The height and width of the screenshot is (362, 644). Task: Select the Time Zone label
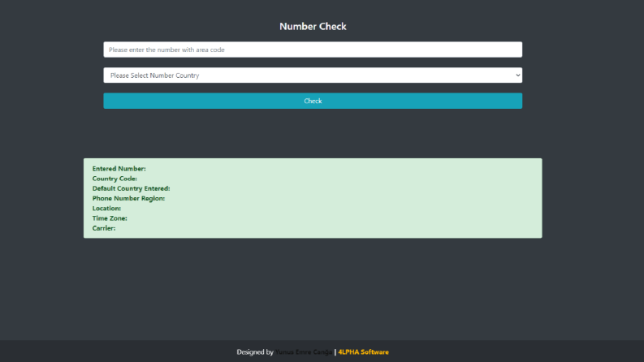coord(110,218)
